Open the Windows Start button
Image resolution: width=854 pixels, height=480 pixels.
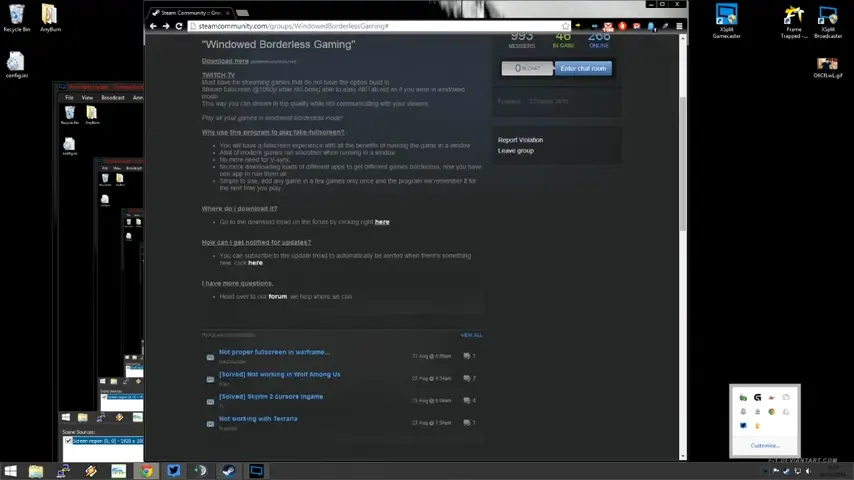10,471
